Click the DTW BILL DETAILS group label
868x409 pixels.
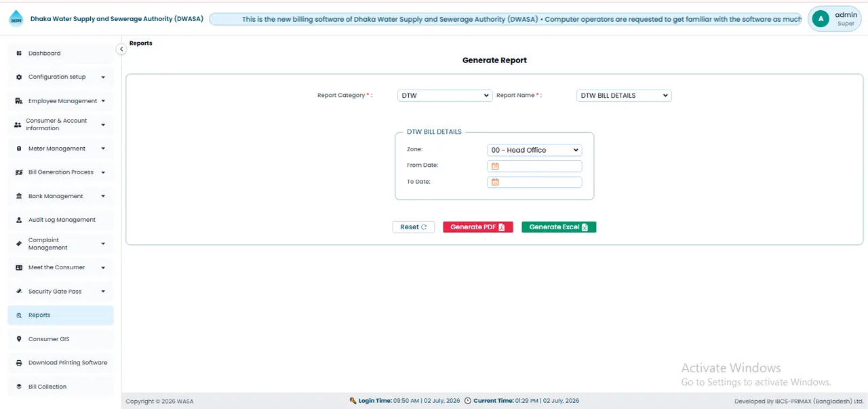pyautogui.click(x=434, y=132)
